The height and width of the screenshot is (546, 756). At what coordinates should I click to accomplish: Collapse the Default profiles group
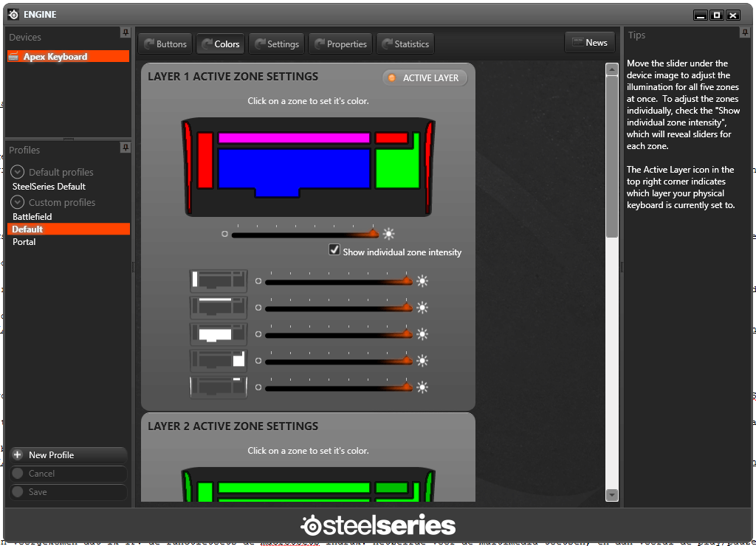click(x=18, y=172)
